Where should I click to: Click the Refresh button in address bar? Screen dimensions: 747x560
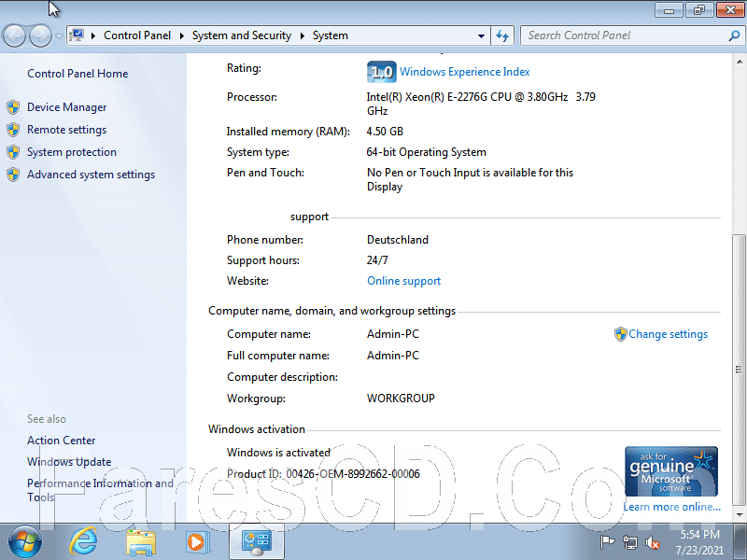pos(502,35)
